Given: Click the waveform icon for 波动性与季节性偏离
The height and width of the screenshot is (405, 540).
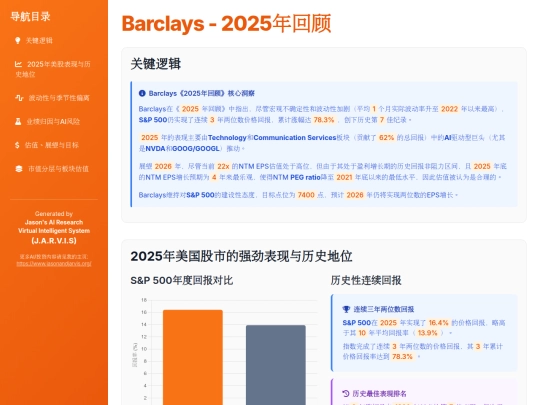Looking at the screenshot, I should [x=19, y=98].
